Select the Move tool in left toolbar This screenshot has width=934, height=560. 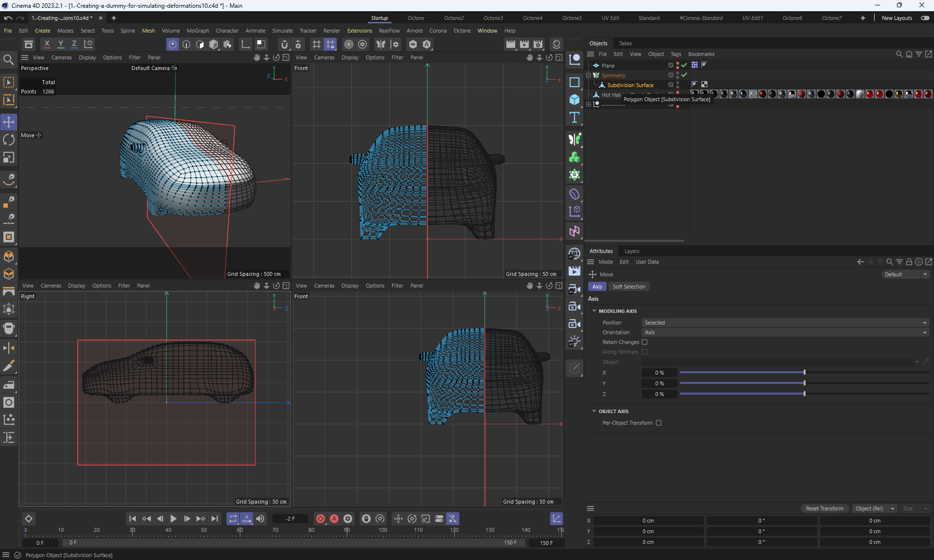[9, 122]
